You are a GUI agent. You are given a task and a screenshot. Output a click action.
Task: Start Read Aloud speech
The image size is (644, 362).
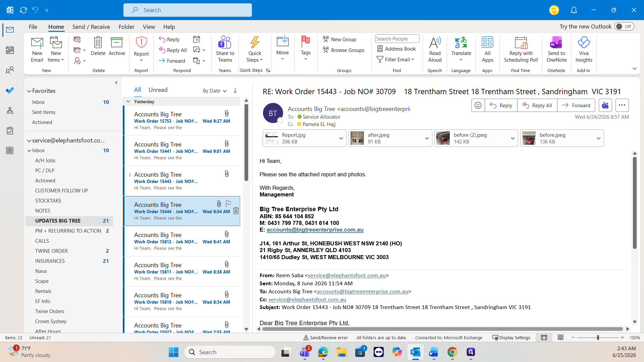[x=435, y=50]
